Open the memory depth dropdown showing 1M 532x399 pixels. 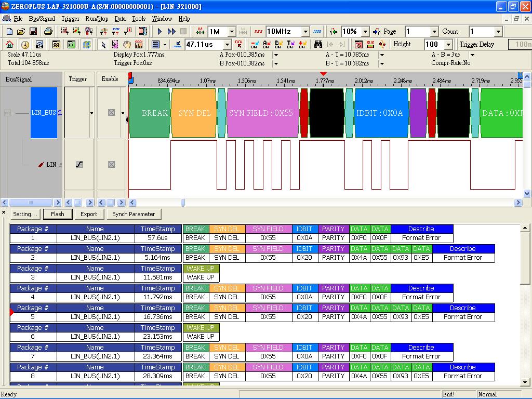point(231,32)
